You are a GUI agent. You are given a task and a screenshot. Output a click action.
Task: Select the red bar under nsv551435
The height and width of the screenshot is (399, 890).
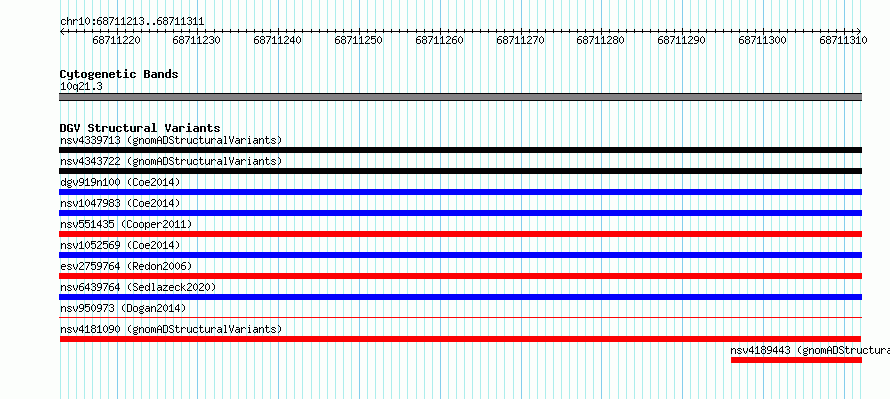coord(461,234)
